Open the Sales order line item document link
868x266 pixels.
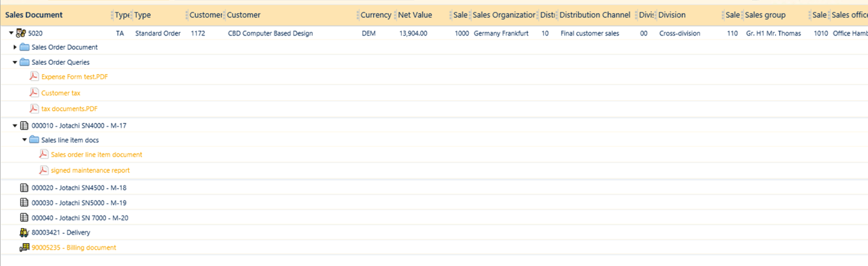[x=96, y=155]
